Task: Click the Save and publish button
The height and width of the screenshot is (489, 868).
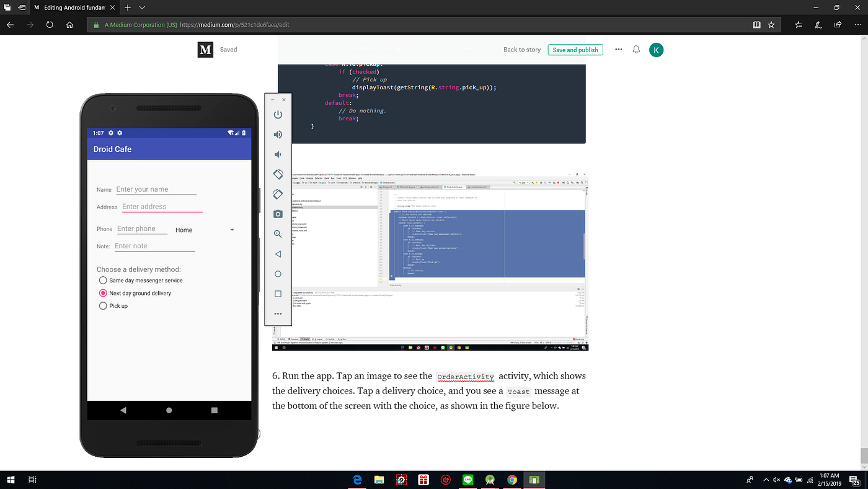Action: click(x=575, y=50)
